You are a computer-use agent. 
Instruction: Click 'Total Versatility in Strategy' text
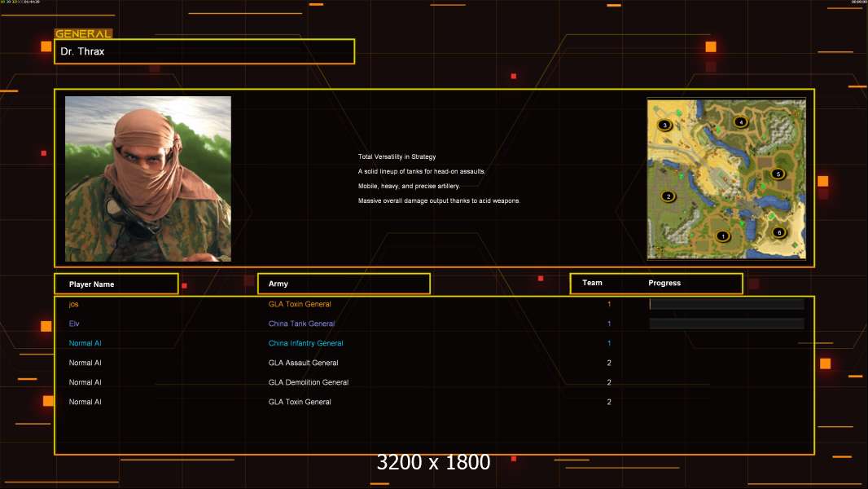pyautogui.click(x=397, y=156)
